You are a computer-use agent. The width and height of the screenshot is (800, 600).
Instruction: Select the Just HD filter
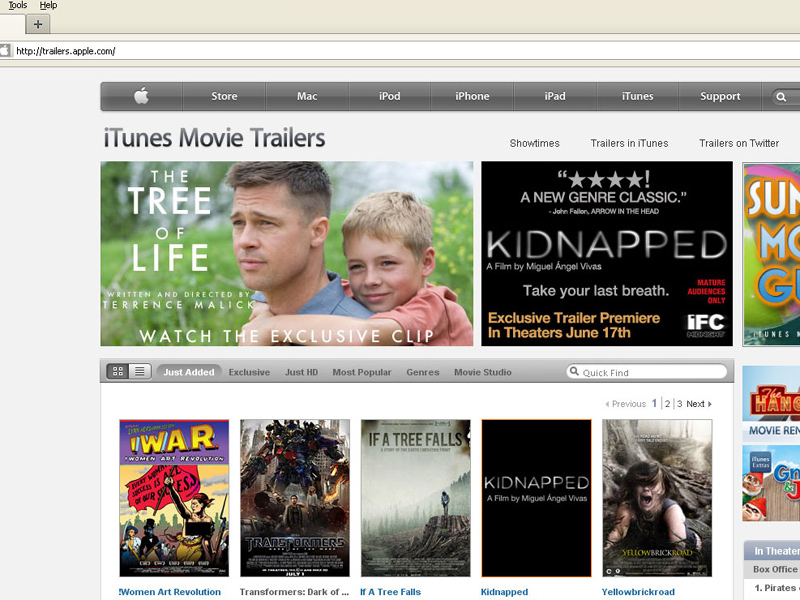tap(302, 372)
